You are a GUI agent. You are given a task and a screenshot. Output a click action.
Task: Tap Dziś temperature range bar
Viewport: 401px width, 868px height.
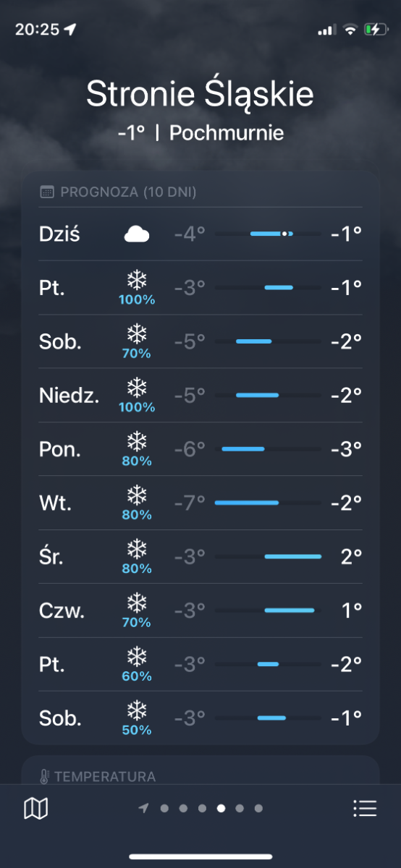[x=268, y=234]
